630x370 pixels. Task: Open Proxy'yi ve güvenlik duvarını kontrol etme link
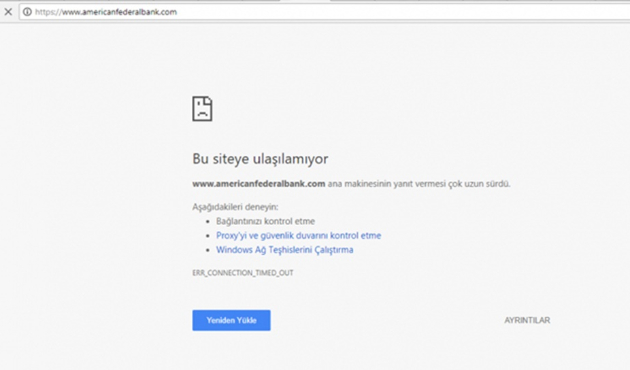tap(299, 235)
